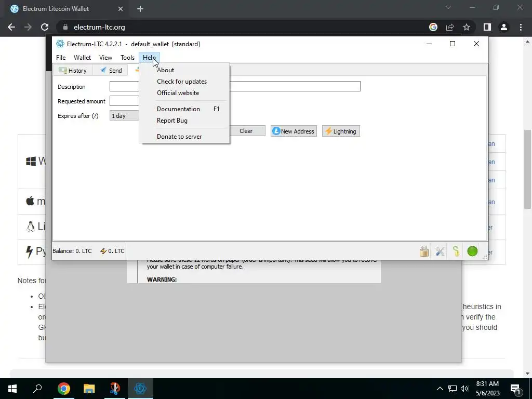Screen dimensions: 532x399
Task: Click the Lightning request button
Action: click(x=341, y=131)
